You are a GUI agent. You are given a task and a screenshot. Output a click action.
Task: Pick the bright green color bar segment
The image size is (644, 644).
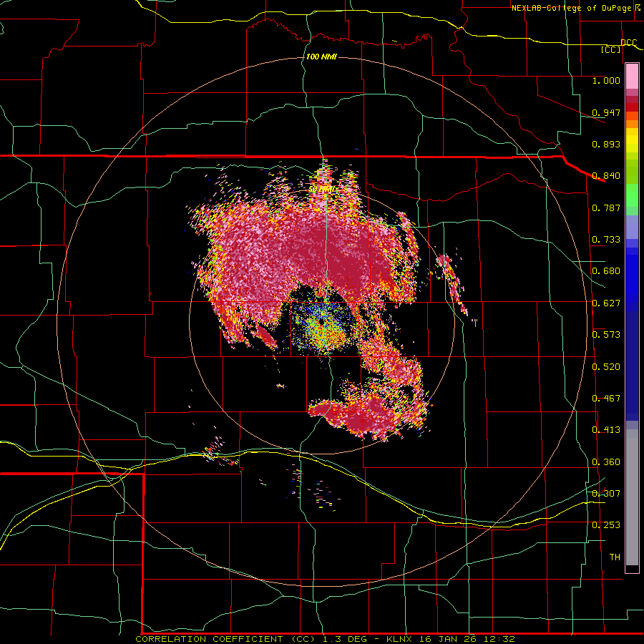tap(632, 195)
